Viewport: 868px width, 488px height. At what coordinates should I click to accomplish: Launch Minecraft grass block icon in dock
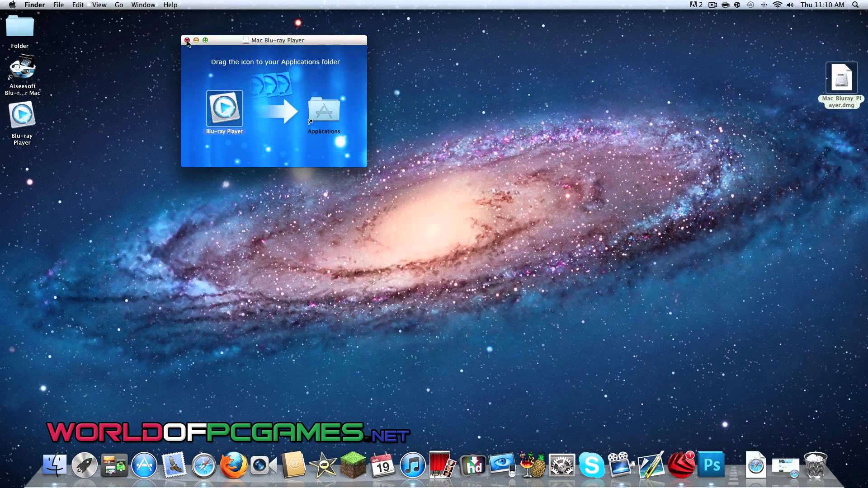[x=353, y=465]
